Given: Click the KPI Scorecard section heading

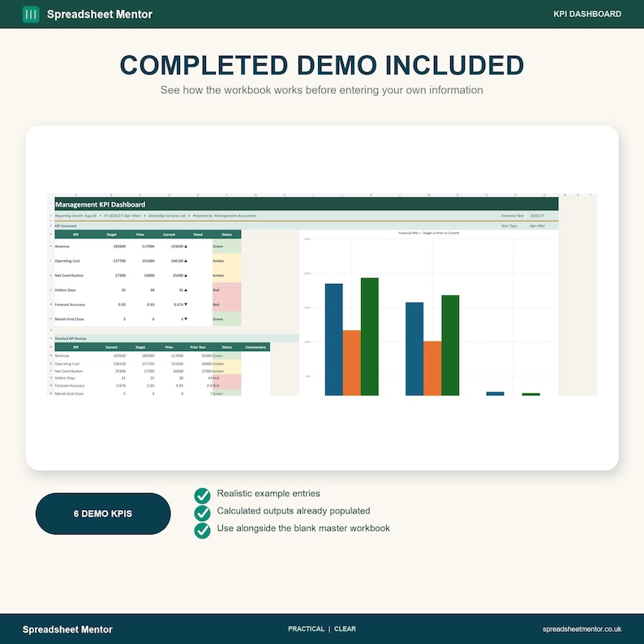Looking at the screenshot, I should coord(66,226).
